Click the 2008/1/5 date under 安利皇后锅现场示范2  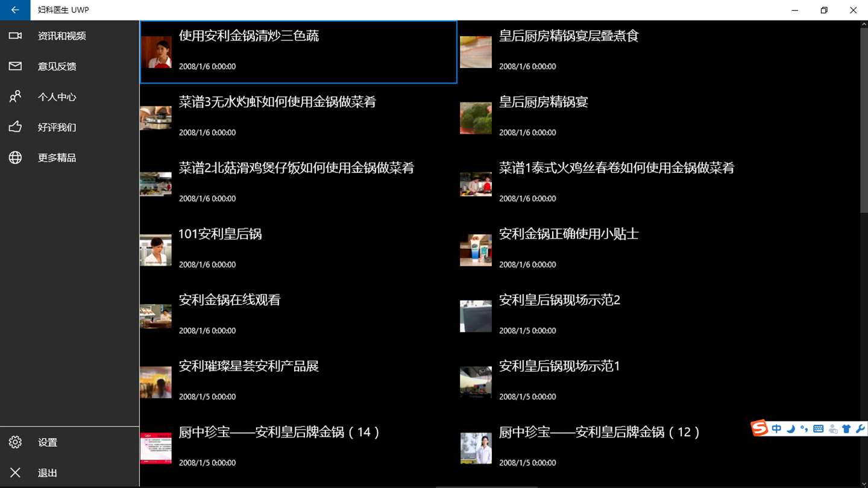(527, 331)
